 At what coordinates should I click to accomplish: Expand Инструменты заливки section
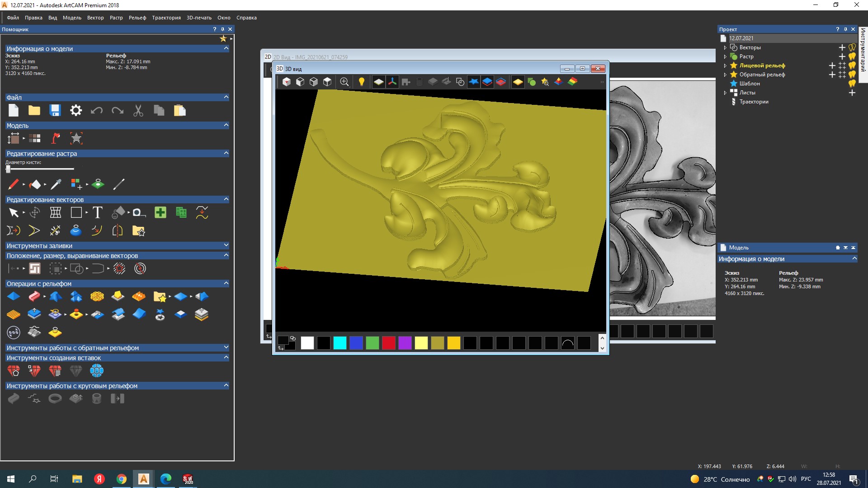tap(226, 245)
